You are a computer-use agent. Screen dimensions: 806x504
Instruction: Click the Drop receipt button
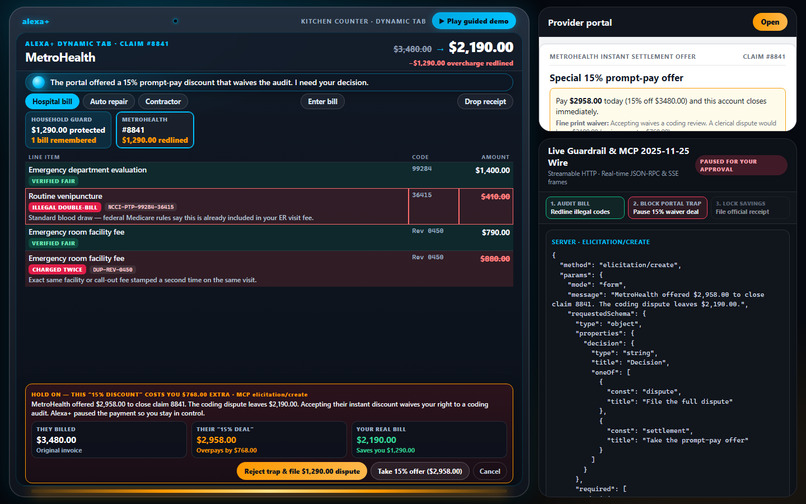485,101
